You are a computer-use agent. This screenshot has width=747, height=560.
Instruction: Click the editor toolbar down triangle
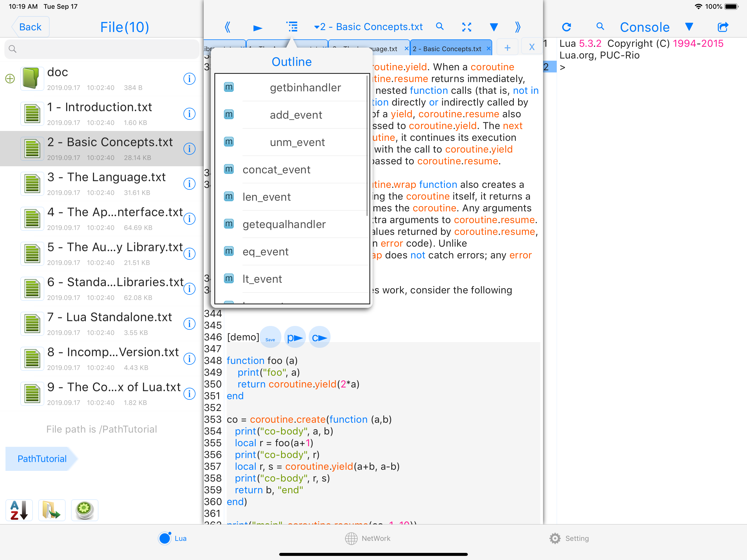[x=493, y=27]
